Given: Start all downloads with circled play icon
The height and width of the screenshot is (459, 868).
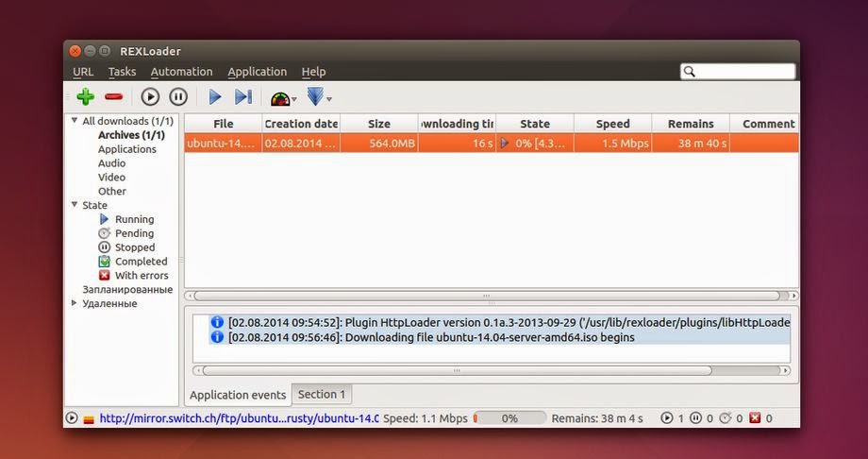Looking at the screenshot, I should pos(150,97).
